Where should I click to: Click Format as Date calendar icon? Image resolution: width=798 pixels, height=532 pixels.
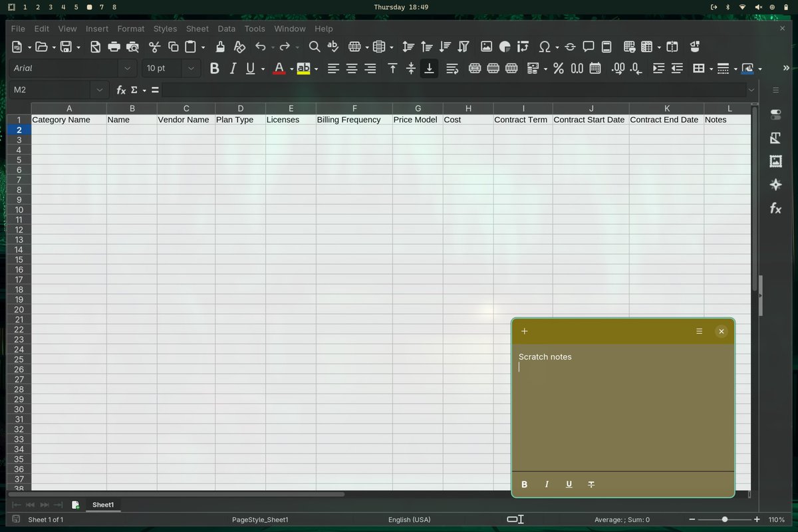595,68
